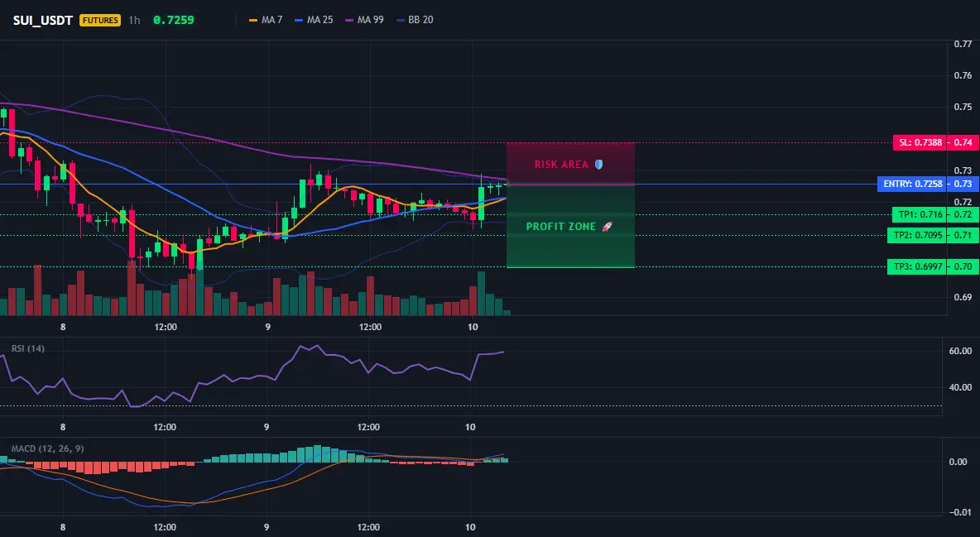Viewport: 980px width, 537px height.
Task: Click the RISK AREA text
Action: tap(561, 165)
